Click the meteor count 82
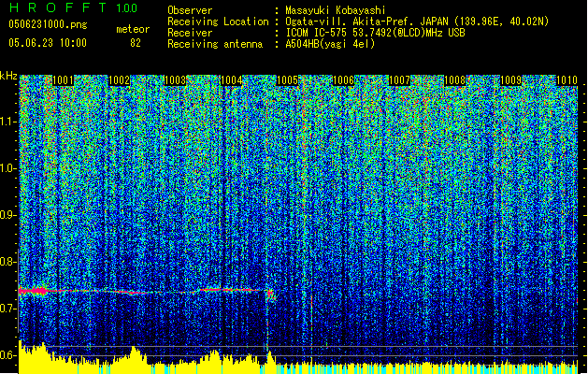 [136, 43]
